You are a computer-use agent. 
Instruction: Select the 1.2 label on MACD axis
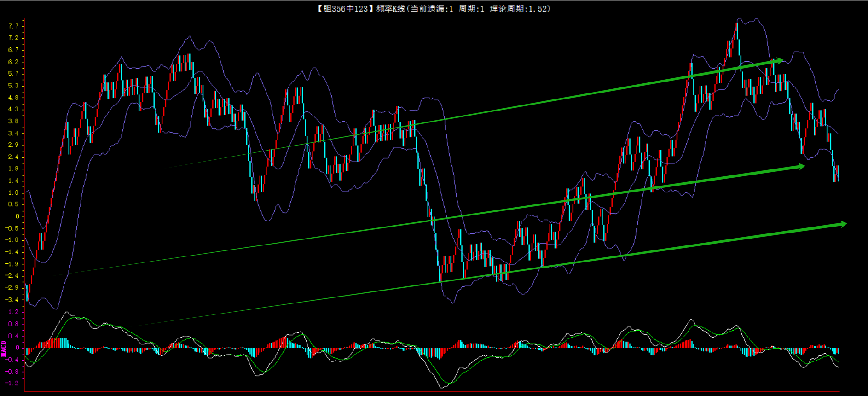point(13,312)
